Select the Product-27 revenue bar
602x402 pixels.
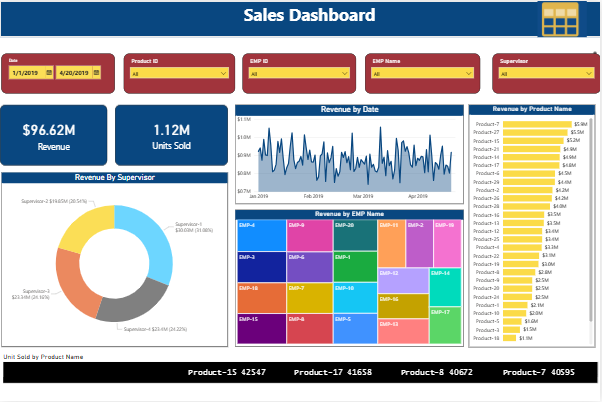pos(535,132)
